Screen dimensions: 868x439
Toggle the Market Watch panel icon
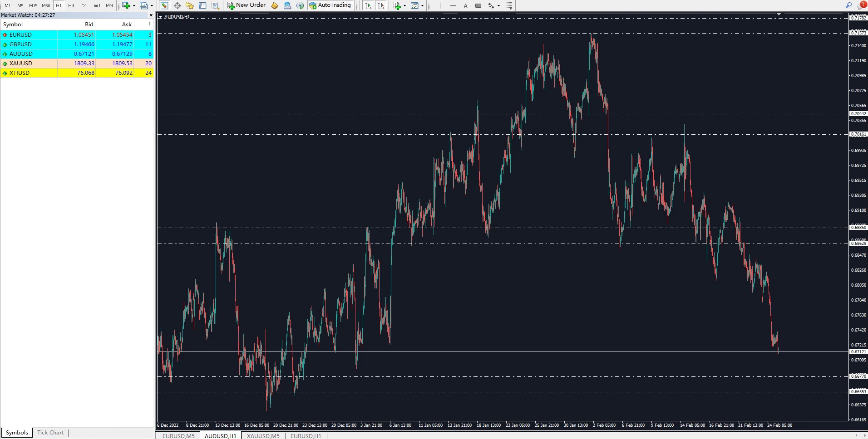(164, 5)
